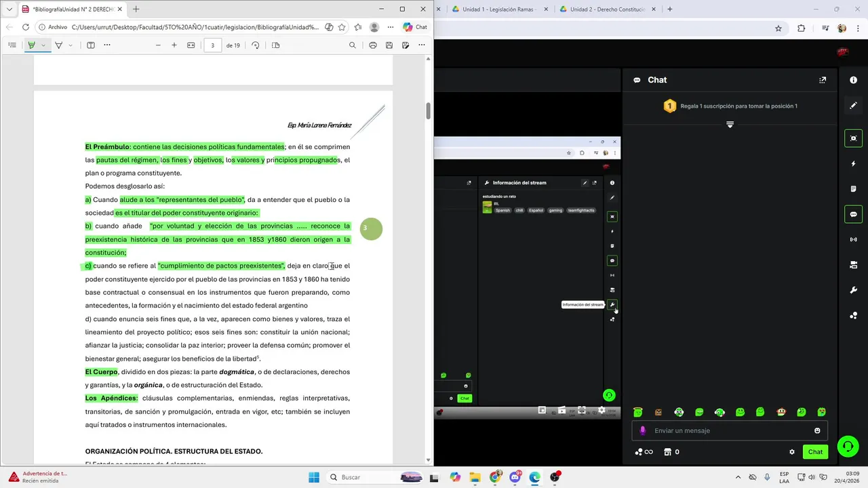Add this PDF to Edge favorites
Image resolution: width=868 pixels, height=488 pixels.
coord(342,27)
